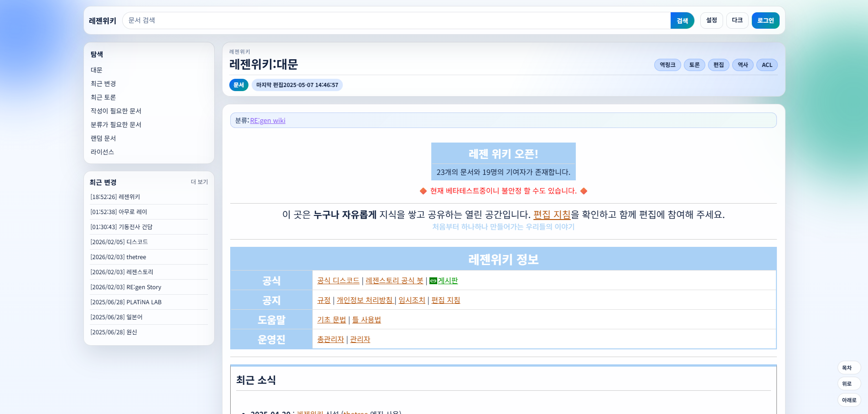Focus the 문서 검색 search field
Viewport: 868px width, 414px height.
pos(397,20)
